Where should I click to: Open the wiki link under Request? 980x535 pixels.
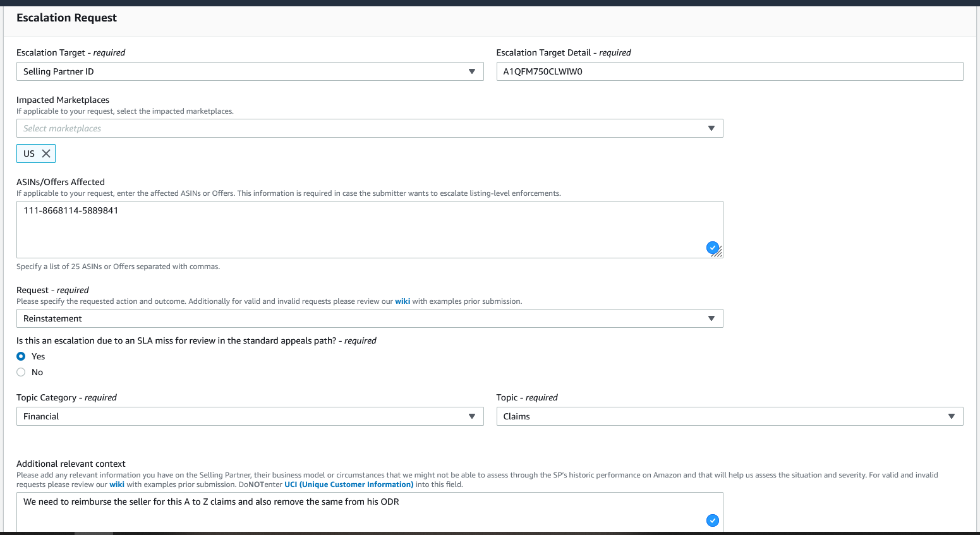tap(402, 301)
